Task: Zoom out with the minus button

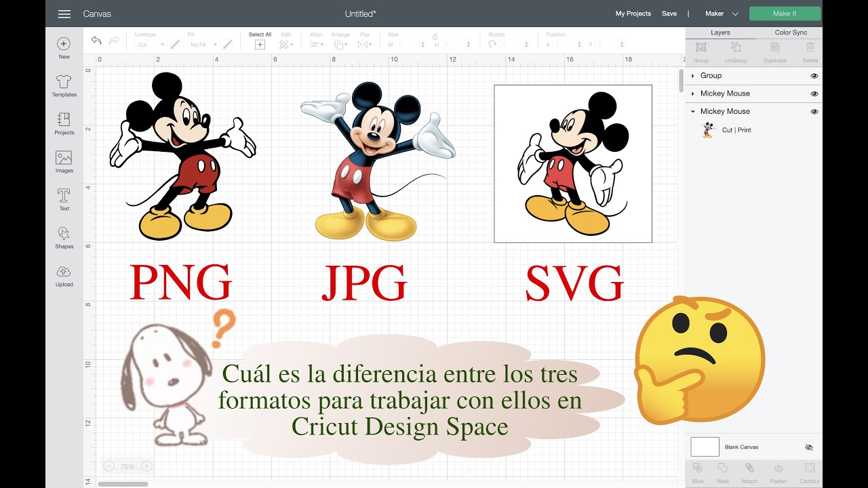Action: pos(109,466)
